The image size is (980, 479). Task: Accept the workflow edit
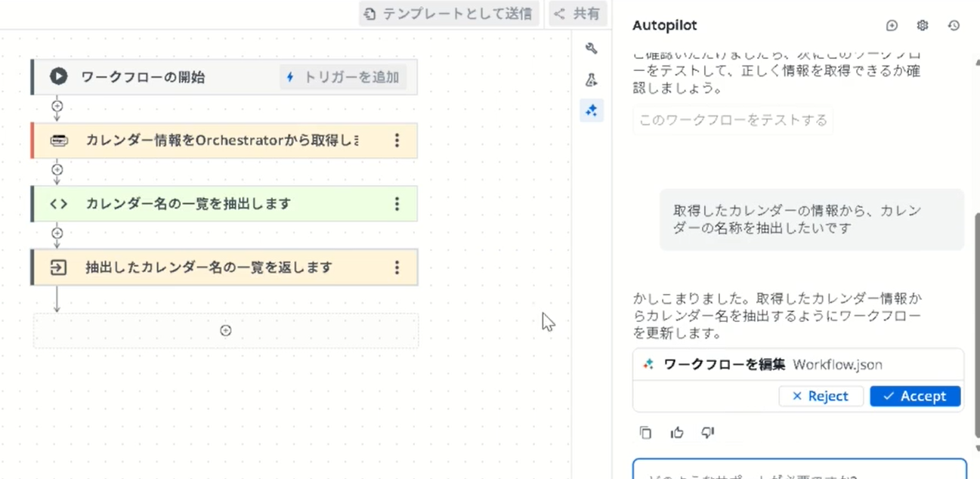(x=914, y=396)
